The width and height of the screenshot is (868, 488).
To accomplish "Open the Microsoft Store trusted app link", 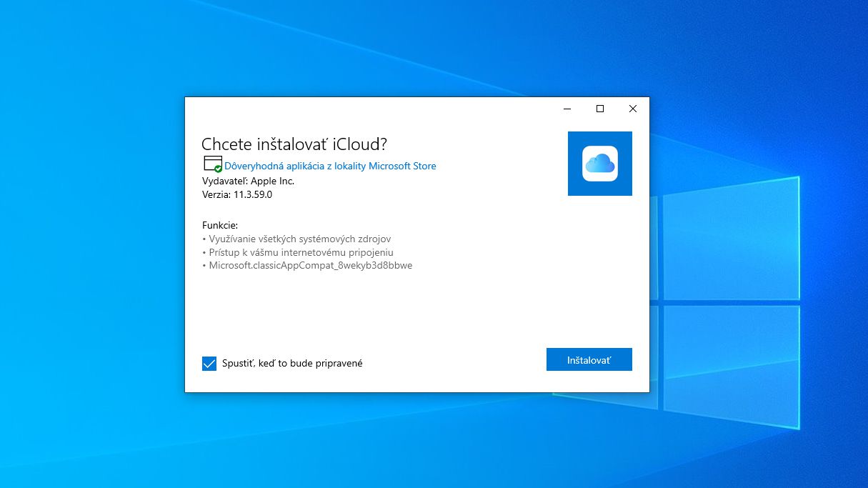I will [x=330, y=166].
